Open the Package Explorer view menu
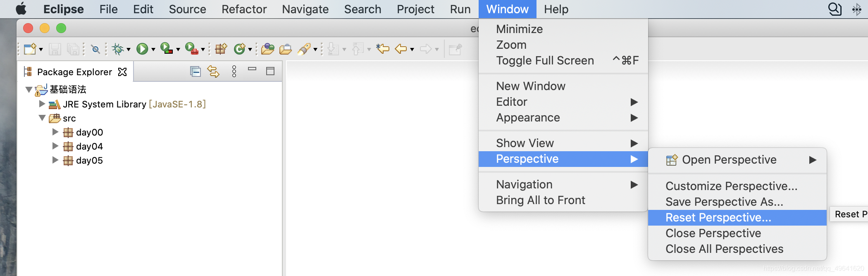 [234, 71]
